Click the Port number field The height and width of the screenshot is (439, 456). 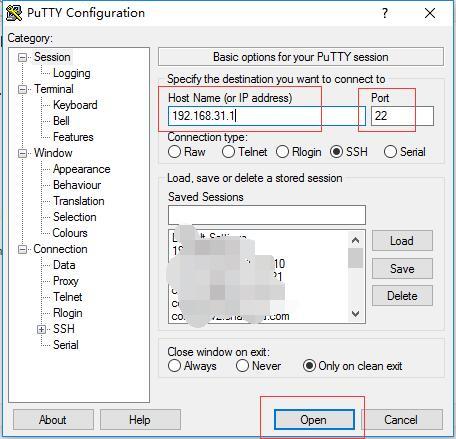coord(402,116)
